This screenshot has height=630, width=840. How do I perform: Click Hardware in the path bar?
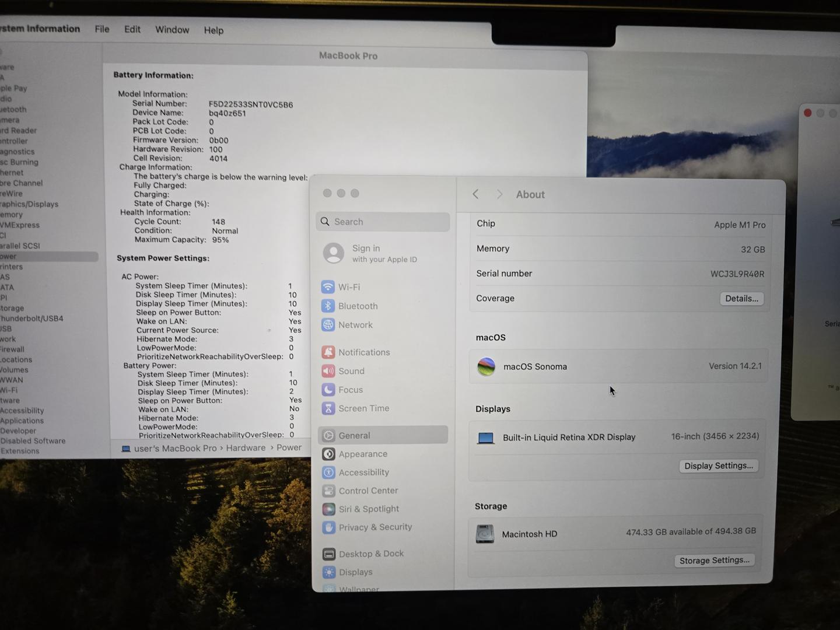click(x=246, y=448)
